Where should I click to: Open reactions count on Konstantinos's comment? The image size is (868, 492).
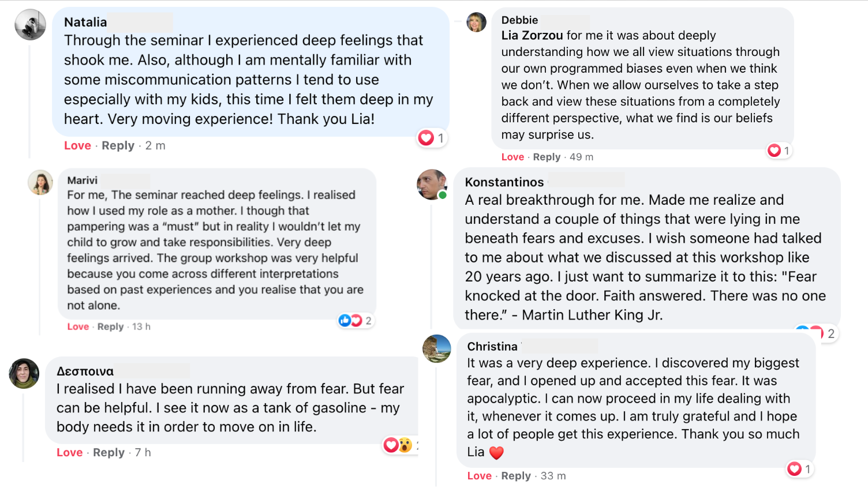(x=817, y=333)
